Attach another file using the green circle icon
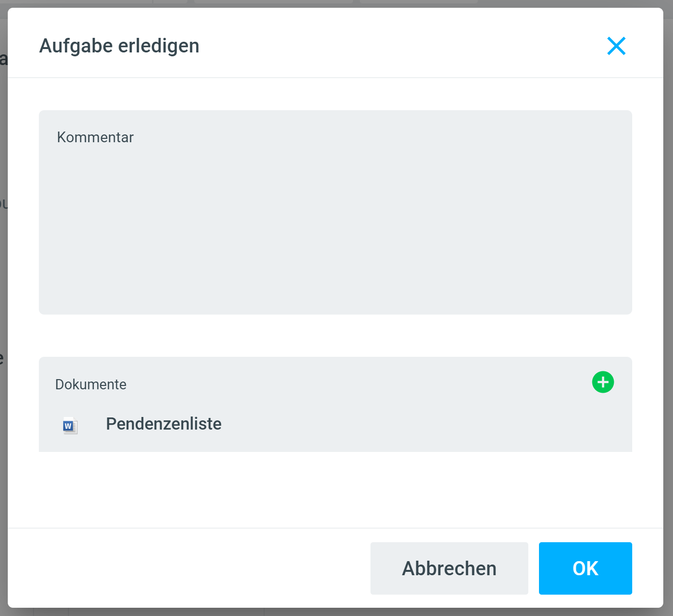Image resolution: width=673 pixels, height=616 pixels. click(603, 383)
